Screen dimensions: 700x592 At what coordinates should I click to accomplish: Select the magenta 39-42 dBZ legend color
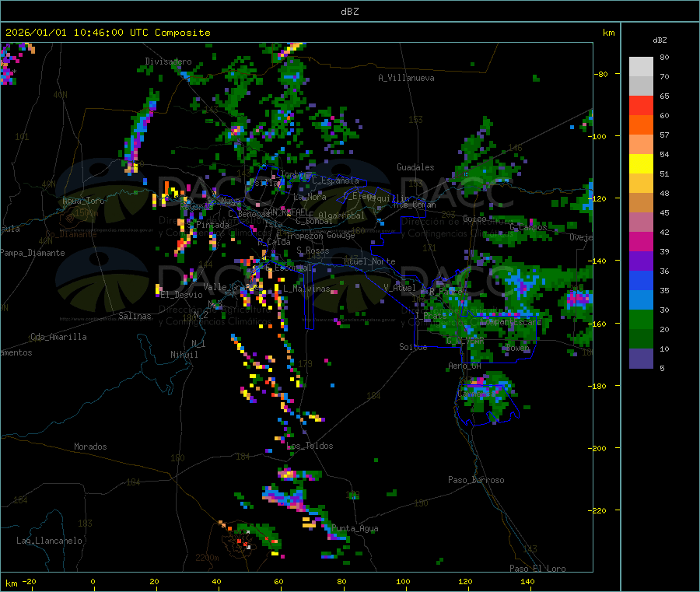[x=641, y=242]
